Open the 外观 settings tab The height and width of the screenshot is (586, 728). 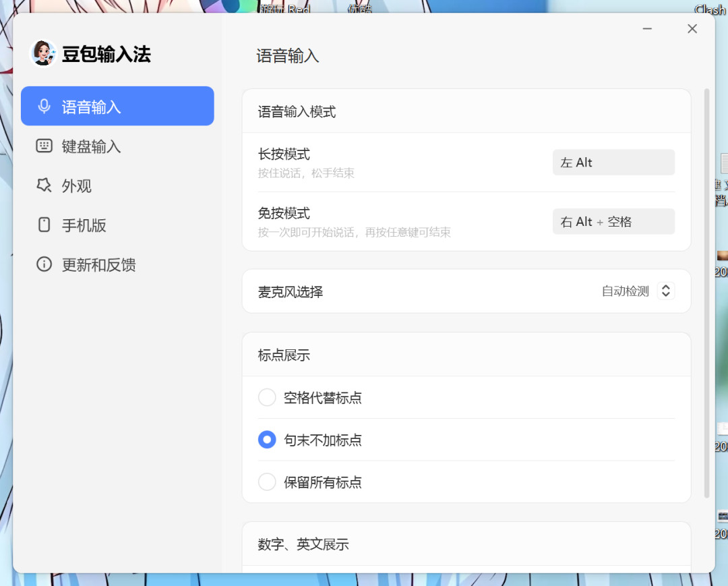pos(117,185)
